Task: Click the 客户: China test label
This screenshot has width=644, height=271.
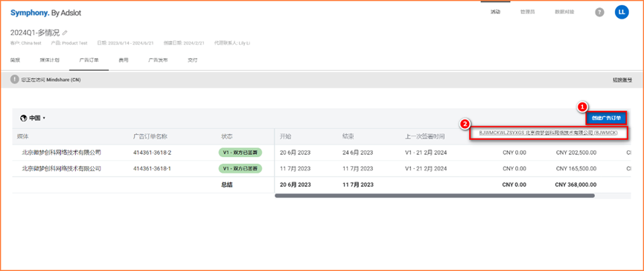Action: (x=25, y=42)
